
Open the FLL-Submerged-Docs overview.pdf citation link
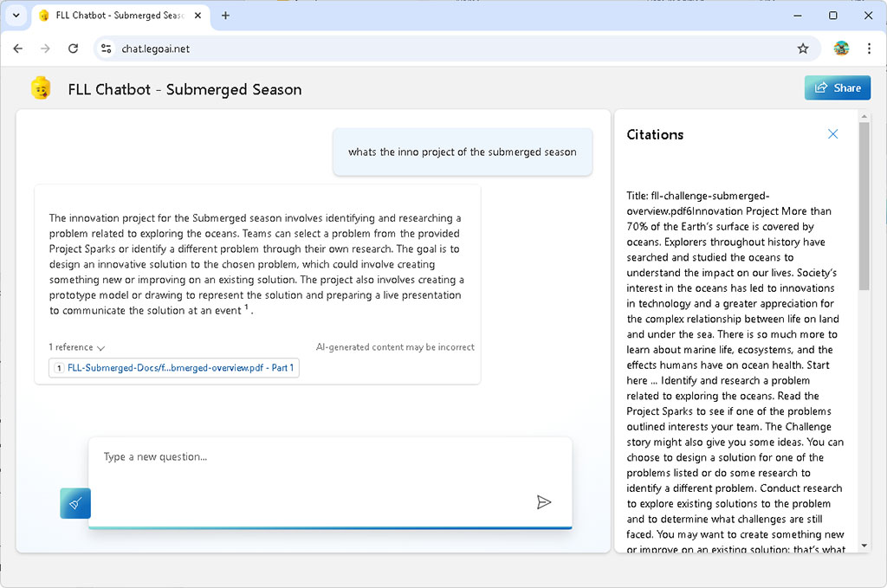pyautogui.click(x=174, y=368)
